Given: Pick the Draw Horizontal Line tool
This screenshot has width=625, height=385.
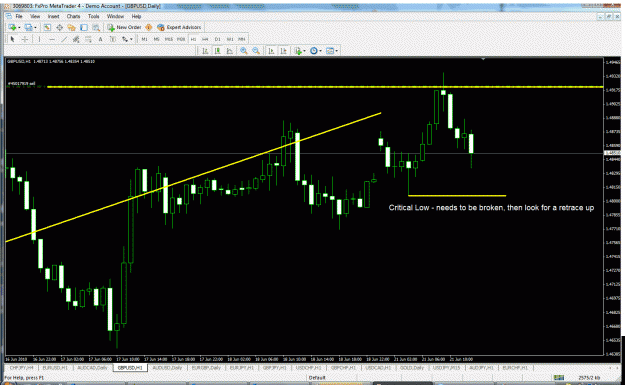Looking at the screenshot, I should point(52,39).
